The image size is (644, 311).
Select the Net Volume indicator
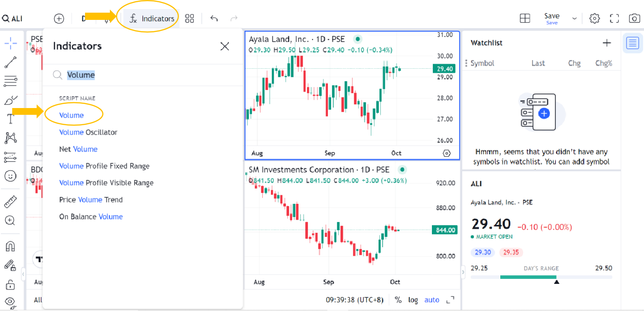pos(78,149)
